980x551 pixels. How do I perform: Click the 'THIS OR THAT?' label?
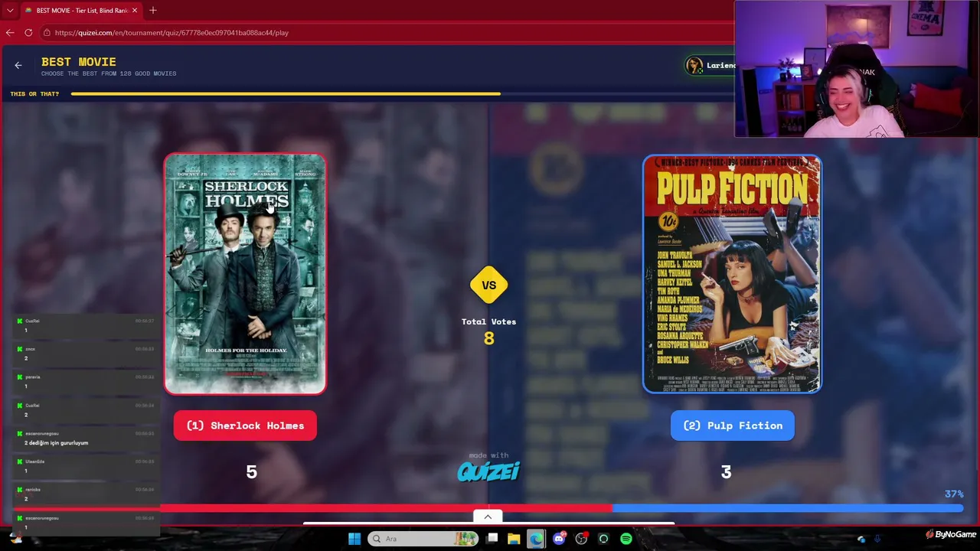34,94
